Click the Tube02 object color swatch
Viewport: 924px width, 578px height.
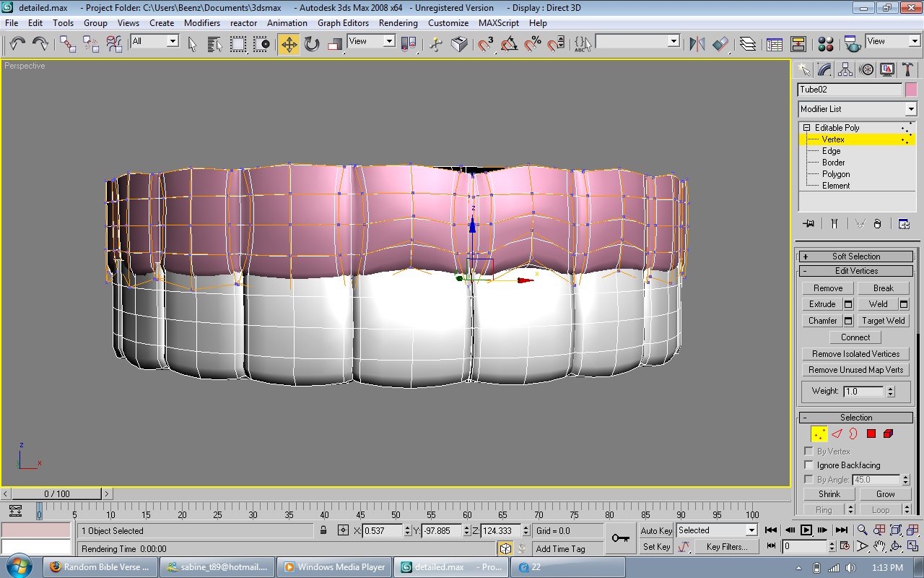911,90
